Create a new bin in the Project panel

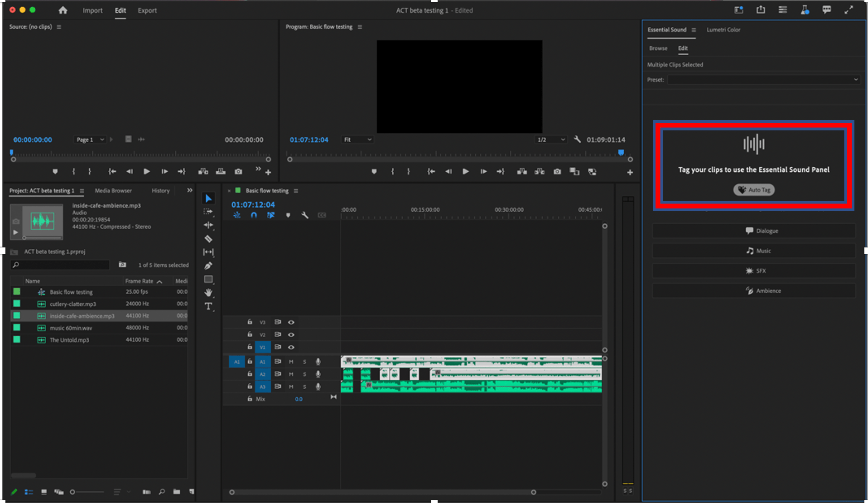pos(177,492)
